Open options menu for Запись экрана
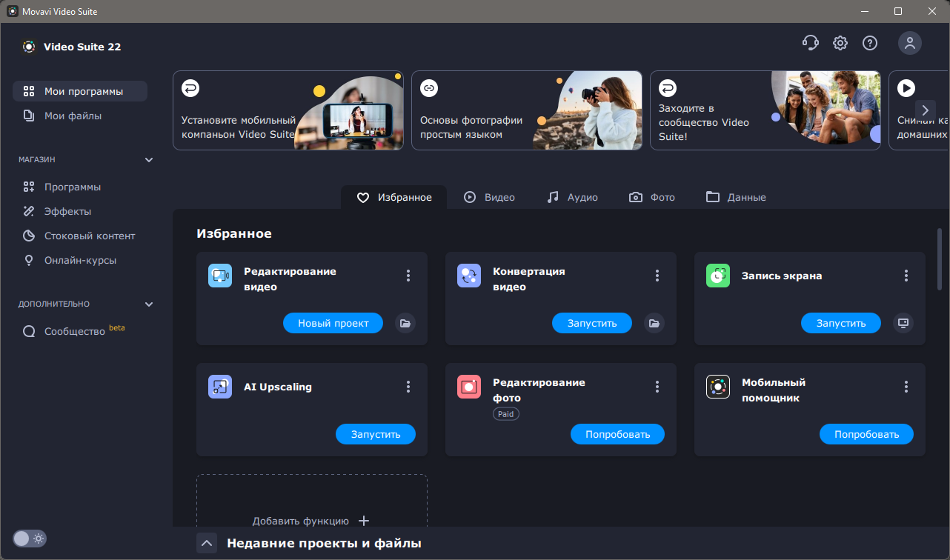 [906, 276]
